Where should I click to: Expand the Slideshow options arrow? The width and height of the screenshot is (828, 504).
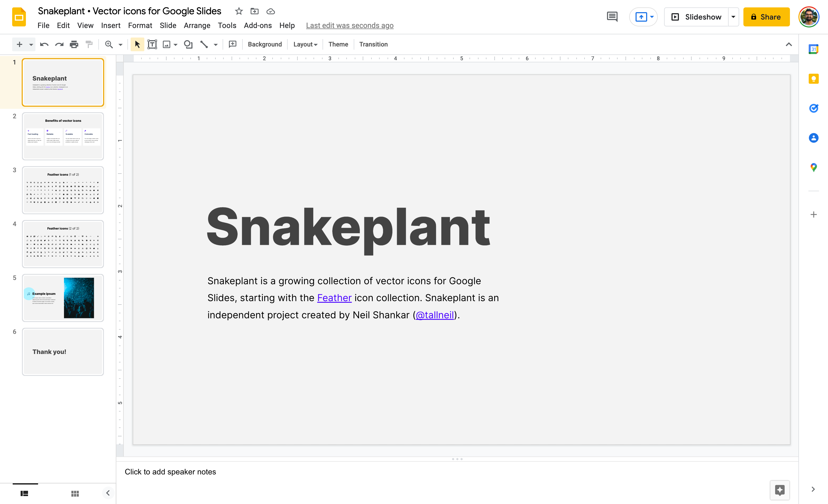(x=733, y=17)
